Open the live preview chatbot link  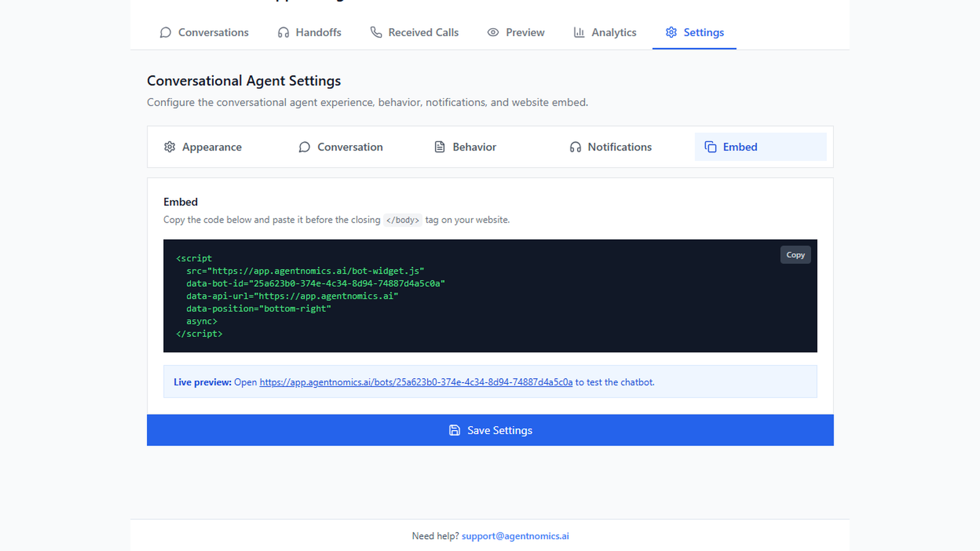(x=416, y=382)
